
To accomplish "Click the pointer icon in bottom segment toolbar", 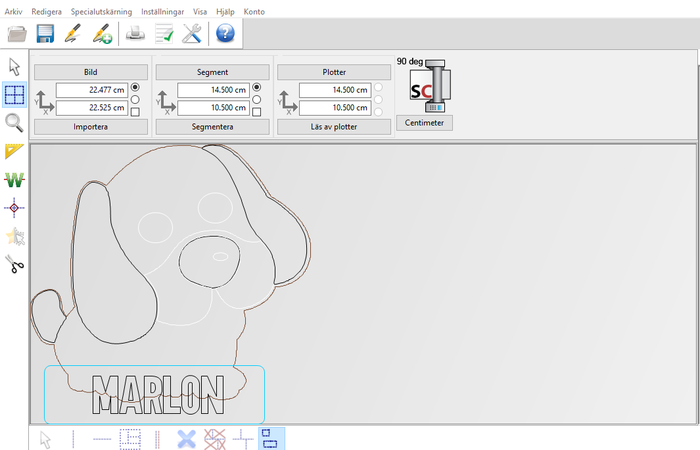I will pos(45,440).
